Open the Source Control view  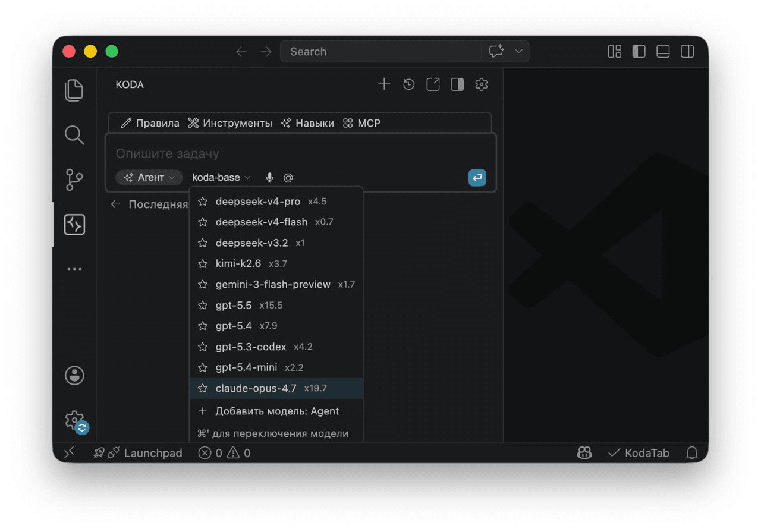pos(74,180)
